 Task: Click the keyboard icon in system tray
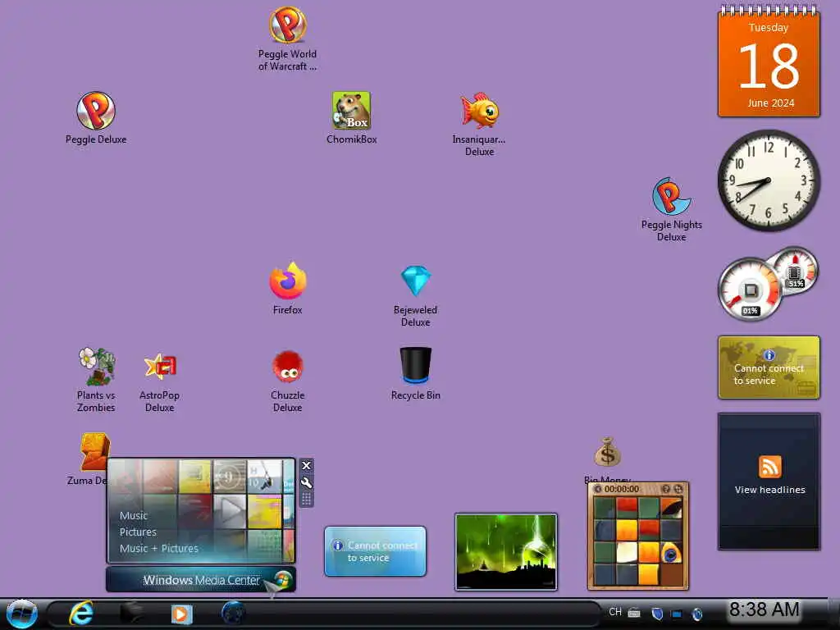634,613
